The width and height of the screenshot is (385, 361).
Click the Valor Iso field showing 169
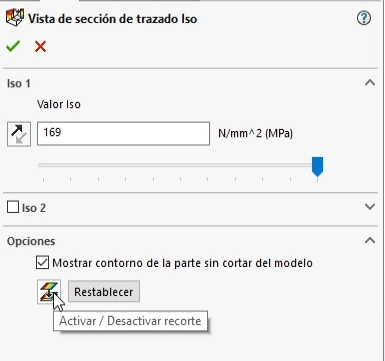point(123,134)
